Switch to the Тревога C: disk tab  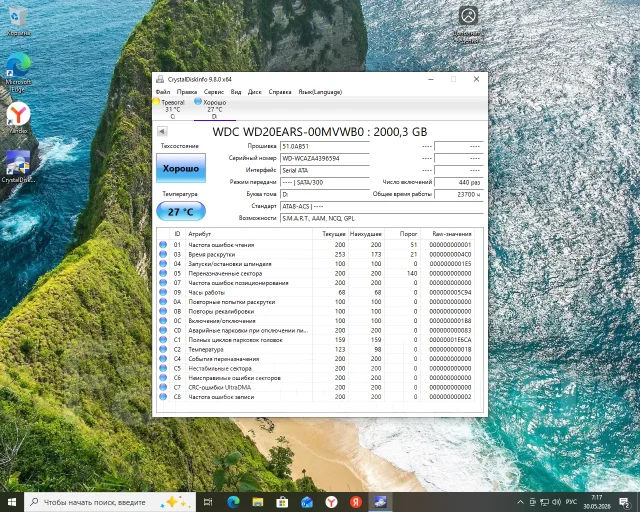click(171, 109)
